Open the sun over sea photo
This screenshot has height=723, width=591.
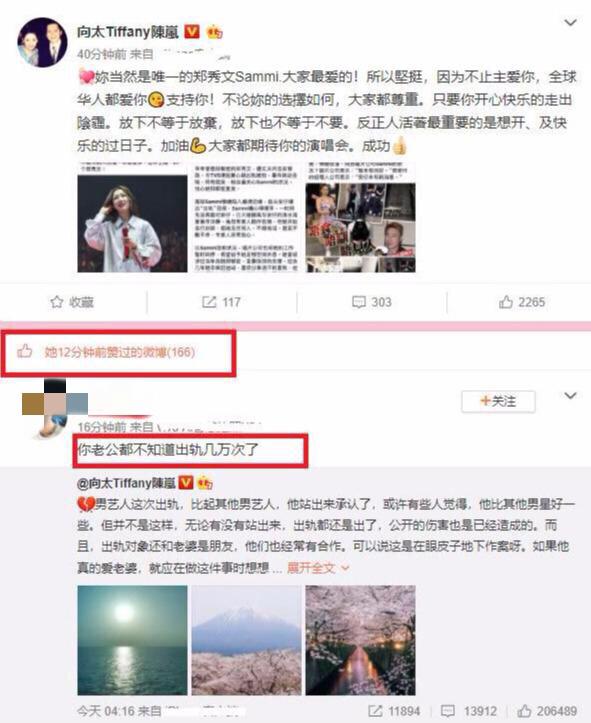point(132,640)
